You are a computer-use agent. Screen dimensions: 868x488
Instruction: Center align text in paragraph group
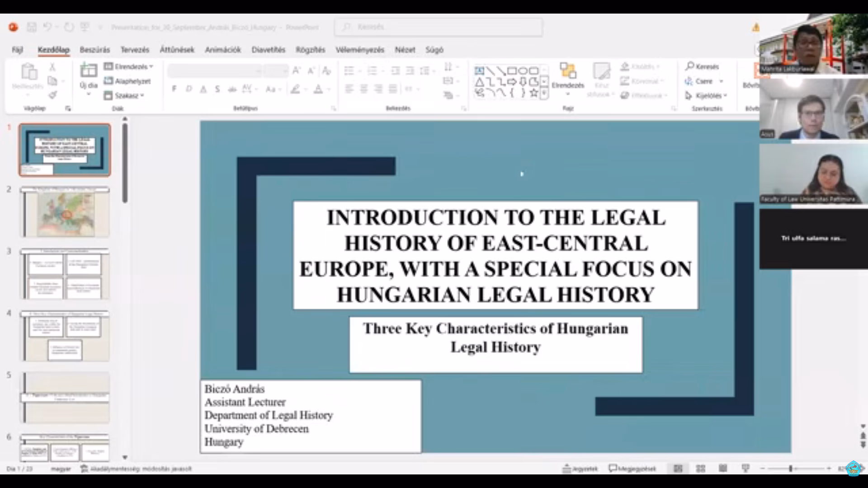(x=363, y=89)
